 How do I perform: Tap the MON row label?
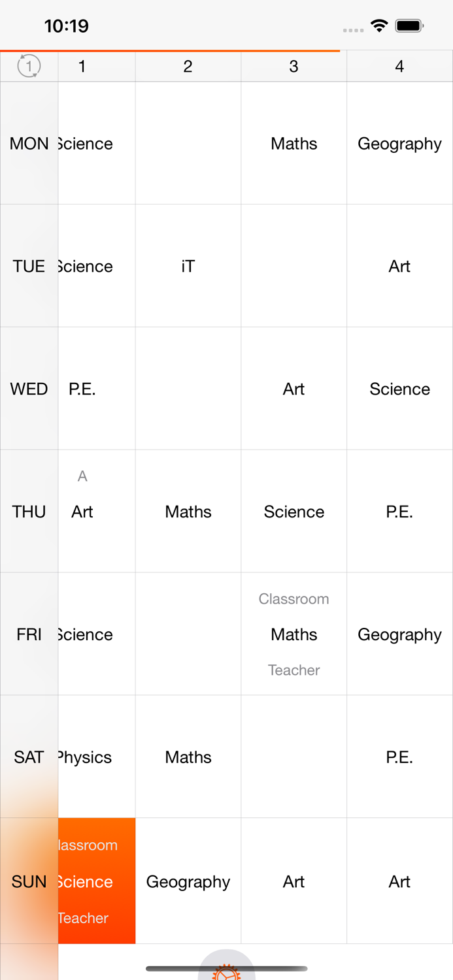[x=29, y=143]
